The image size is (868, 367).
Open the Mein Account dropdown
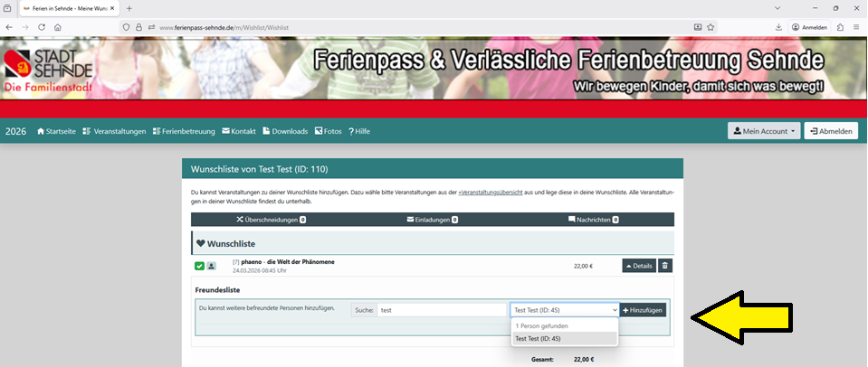click(763, 131)
